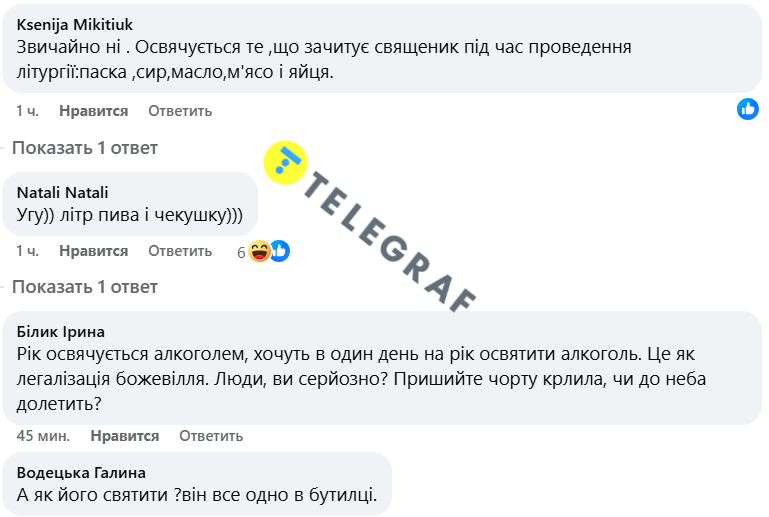Visit Білик Ірина's profile via her name
The height and width of the screenshot is (517, 769).
61,332
